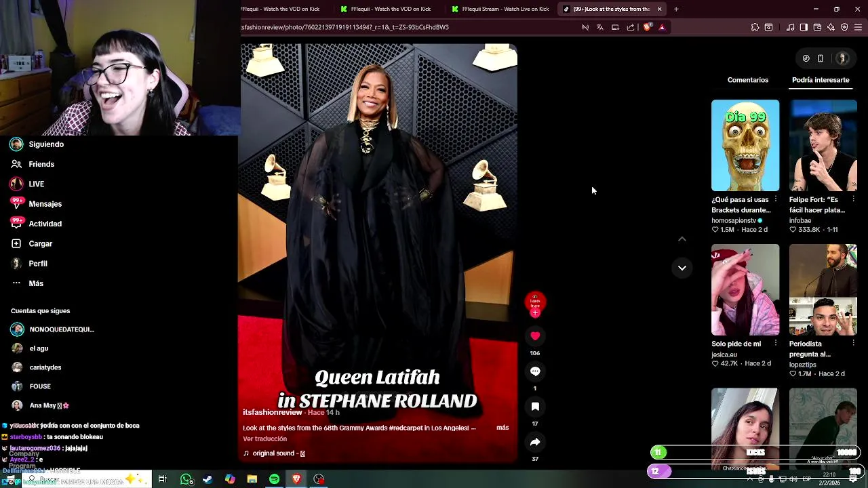Screen dimensions: 868x488
Task: Go to the previous post with up chevron
Action: pyautogui.click(x=682, y=239)
